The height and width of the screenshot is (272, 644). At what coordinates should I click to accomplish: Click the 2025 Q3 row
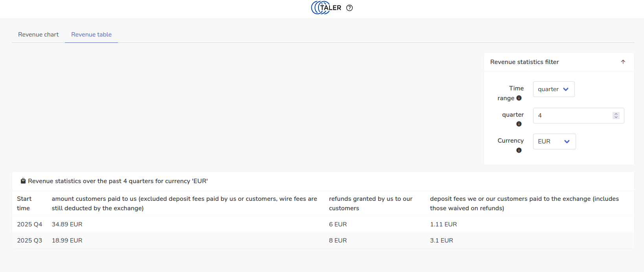pyautogui.click(x=29, y=241)
